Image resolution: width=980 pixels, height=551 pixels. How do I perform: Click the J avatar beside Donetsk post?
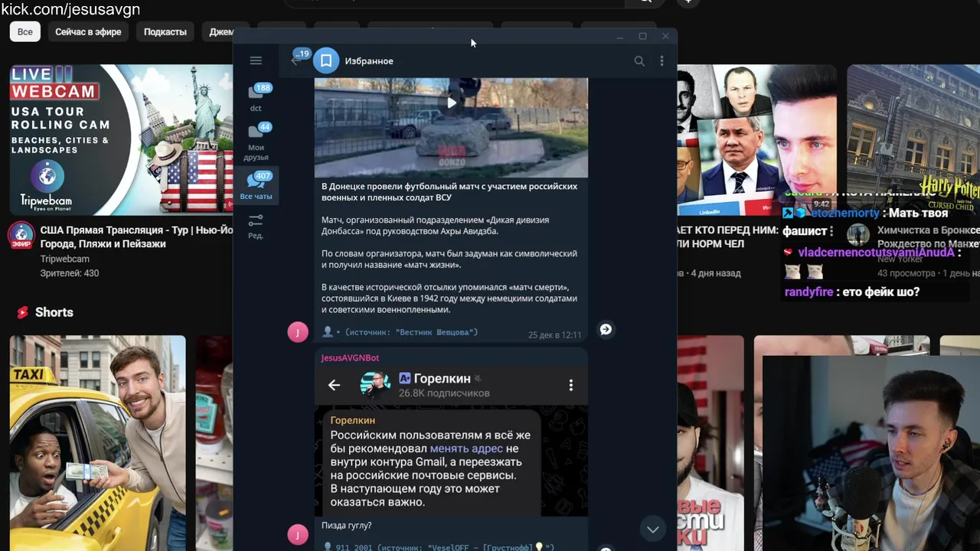coord(298,331)
